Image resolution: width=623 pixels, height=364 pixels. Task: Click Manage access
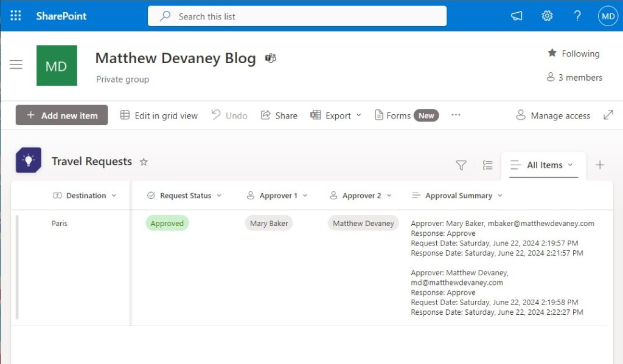pyautogui.click(x=552, y=115)
